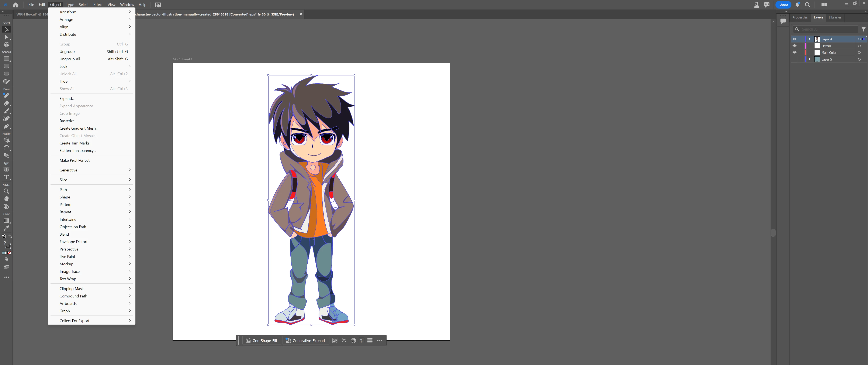This screenshot has width=868, height=365.
Task: Open the Gradient tool
Action: click(x=6, y=221)
